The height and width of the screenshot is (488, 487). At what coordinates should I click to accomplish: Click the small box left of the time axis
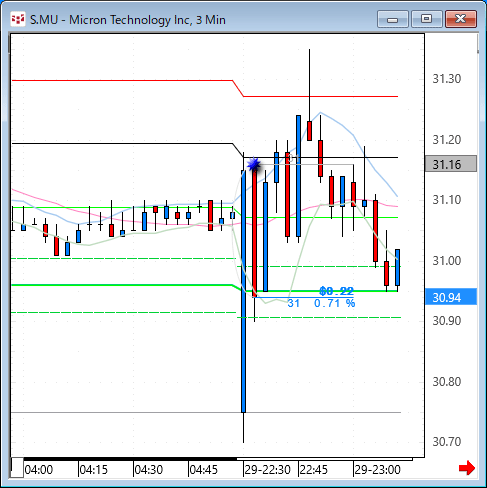pyautogui.click(x=17, y=468)
